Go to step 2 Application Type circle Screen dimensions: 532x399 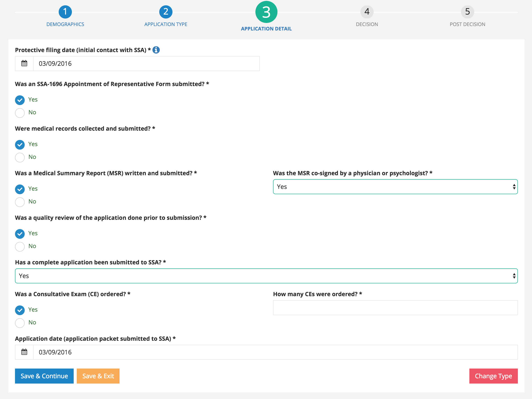(x=166, y=12)
